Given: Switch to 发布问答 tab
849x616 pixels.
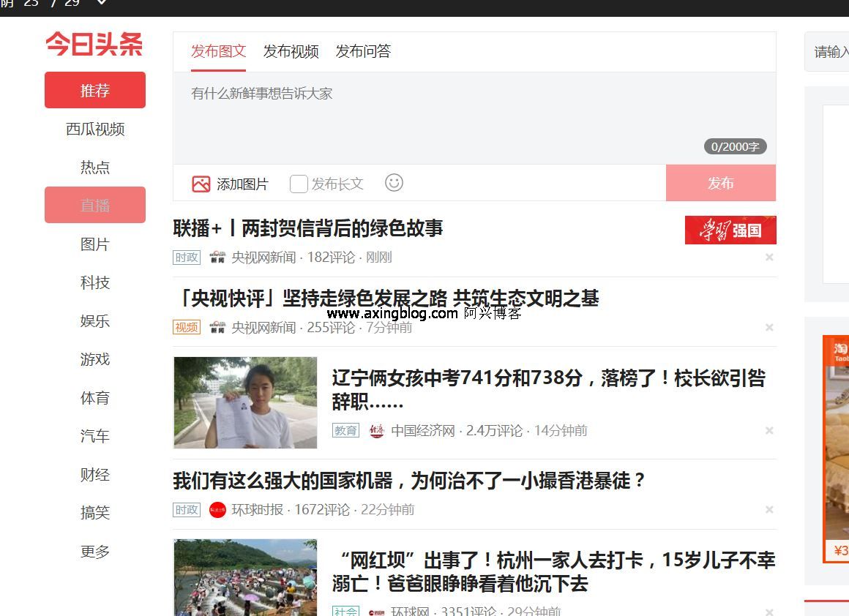Looking at the screenshot, I should pyautogui.click(x=363, y=51).
